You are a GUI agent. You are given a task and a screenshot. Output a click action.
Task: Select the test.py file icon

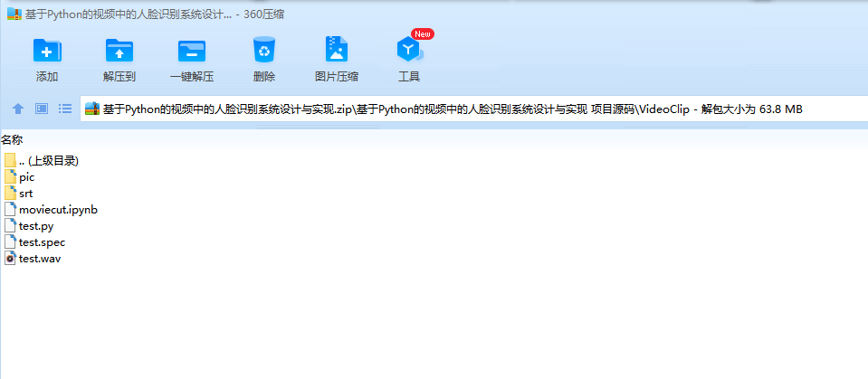click(x=11, y=226)
